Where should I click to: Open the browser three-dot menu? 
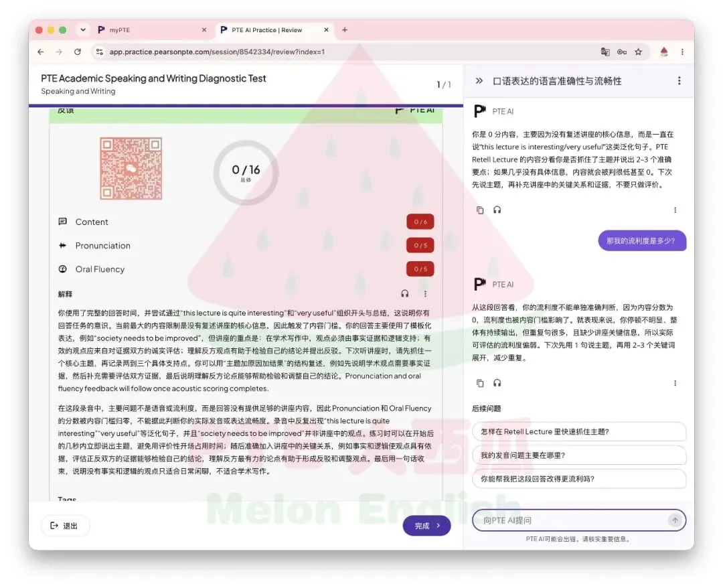pyautogui.click(x=682, y=52)
